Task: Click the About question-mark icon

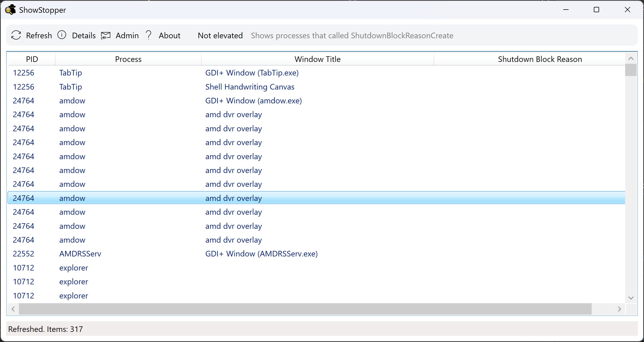Action: [149, 35]
